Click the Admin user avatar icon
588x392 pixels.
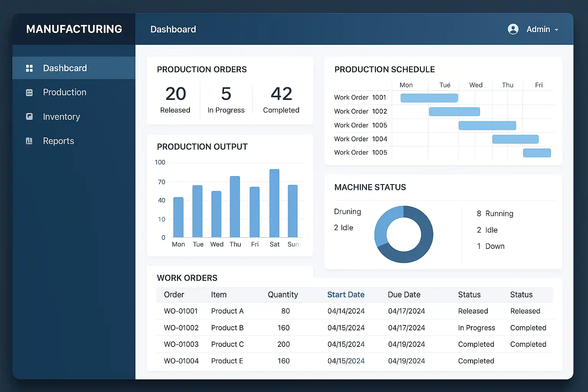coord(513,29)
